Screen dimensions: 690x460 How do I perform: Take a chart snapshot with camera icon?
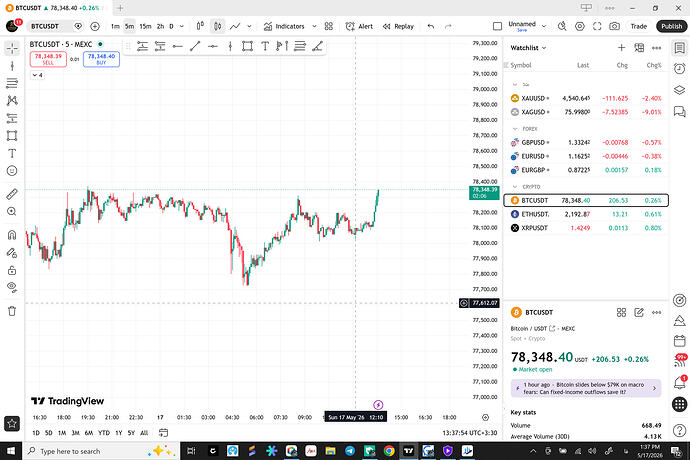pyautogui.click(x=614, y=26)
